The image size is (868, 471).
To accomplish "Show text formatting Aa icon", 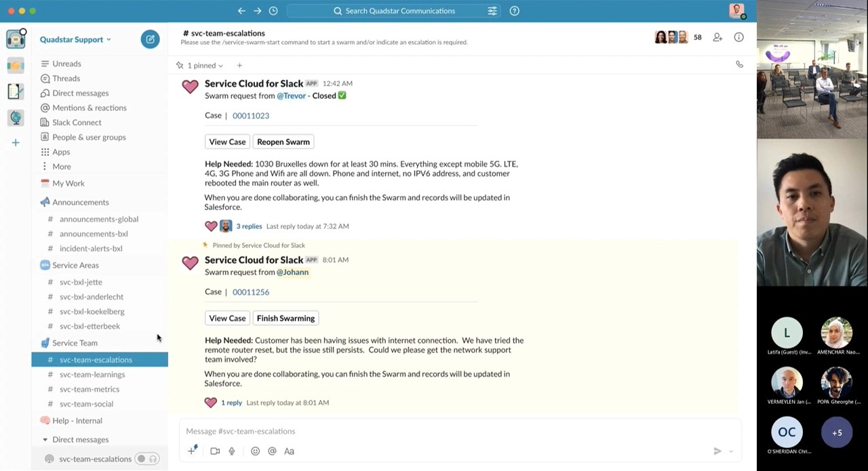I will click(289, 451).
